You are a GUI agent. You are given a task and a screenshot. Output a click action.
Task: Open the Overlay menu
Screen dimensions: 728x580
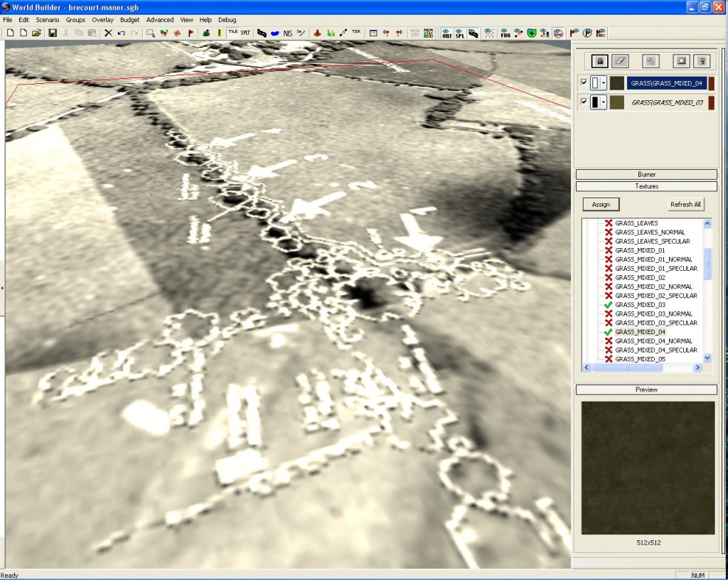click(x=102, y=20)
